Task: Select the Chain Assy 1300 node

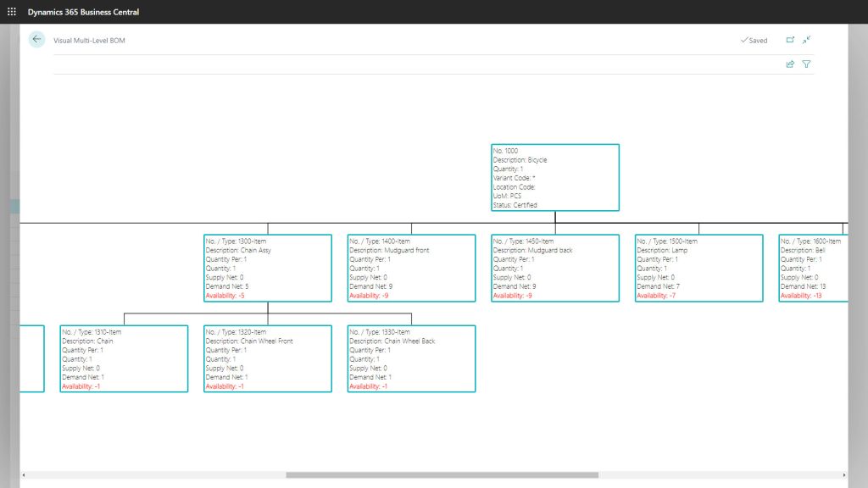Action: click(267, 267)
